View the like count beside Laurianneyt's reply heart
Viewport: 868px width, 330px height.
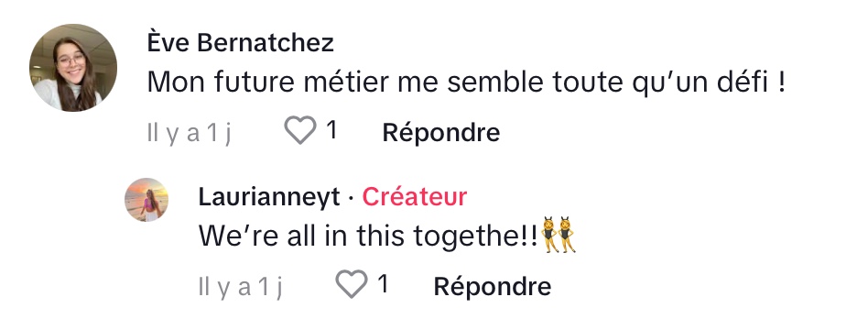(x=383, y=284)
